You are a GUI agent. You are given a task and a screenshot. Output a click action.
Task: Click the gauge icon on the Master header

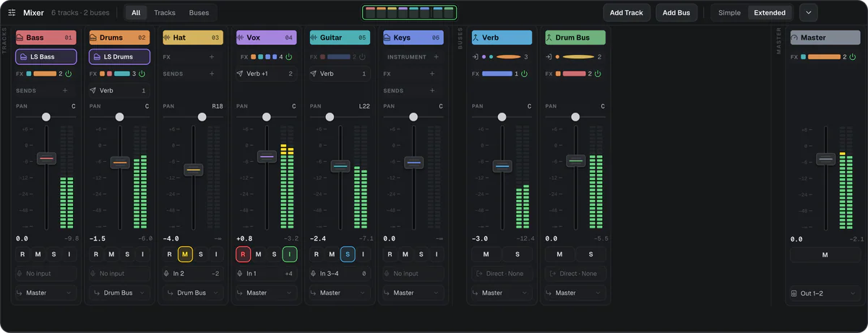pos(795,38)
